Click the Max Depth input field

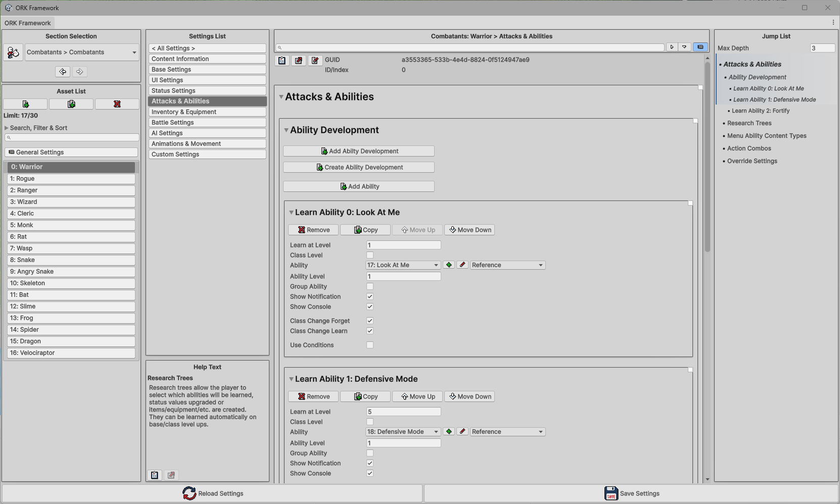pyautogui.click(x=822, y=48)
